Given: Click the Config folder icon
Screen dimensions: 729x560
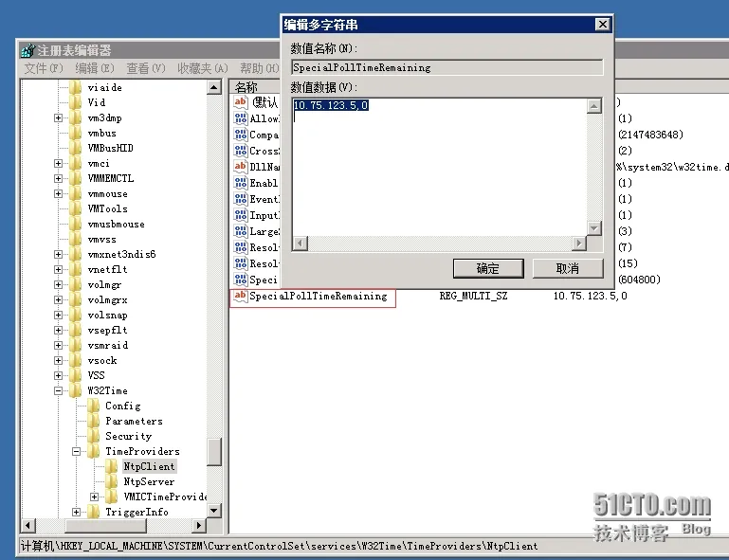Looking at the screenshot, I should tap(94, 406).
